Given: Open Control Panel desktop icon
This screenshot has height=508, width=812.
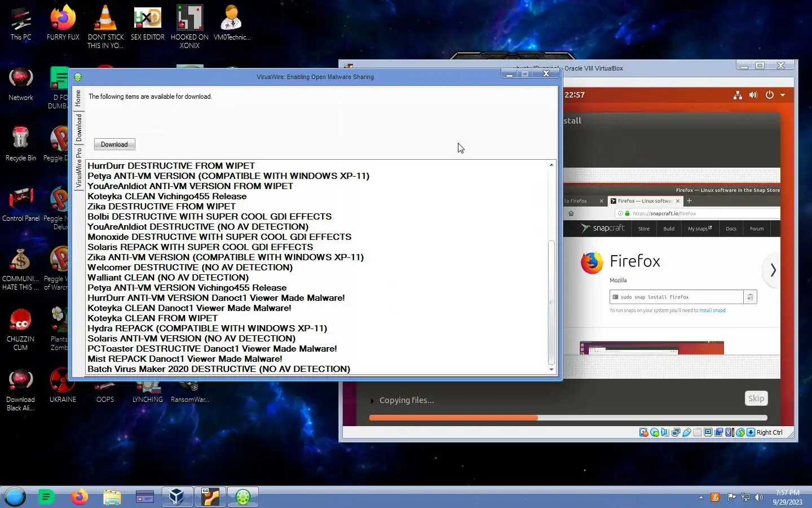Looking at the screenshot, I should (21, 204).
